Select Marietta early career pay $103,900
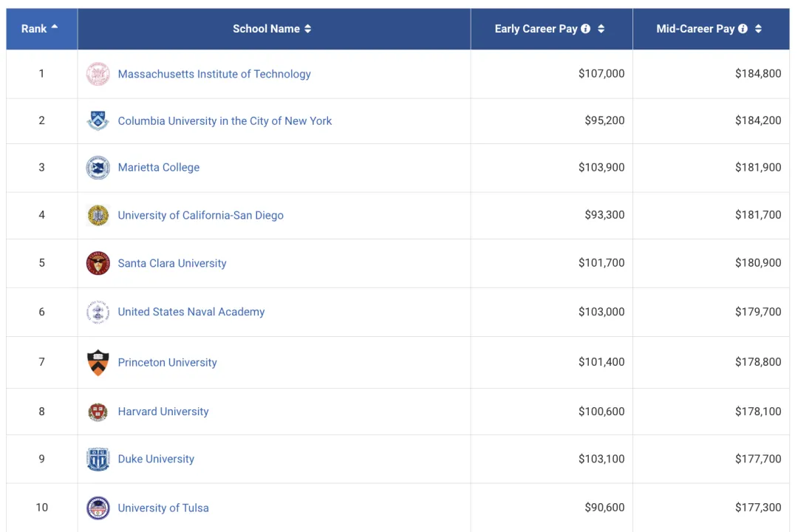 click(x=601, y=167)
